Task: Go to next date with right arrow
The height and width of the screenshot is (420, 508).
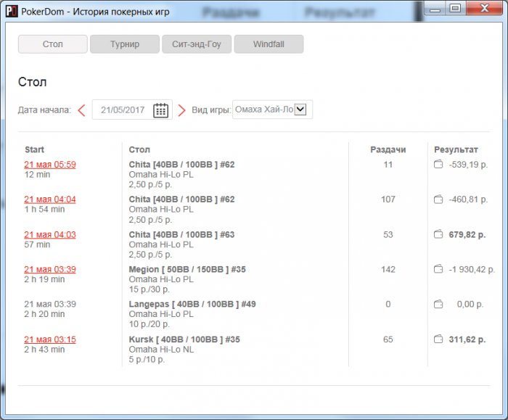Action: pyautogui.click(x=181, y=110)
